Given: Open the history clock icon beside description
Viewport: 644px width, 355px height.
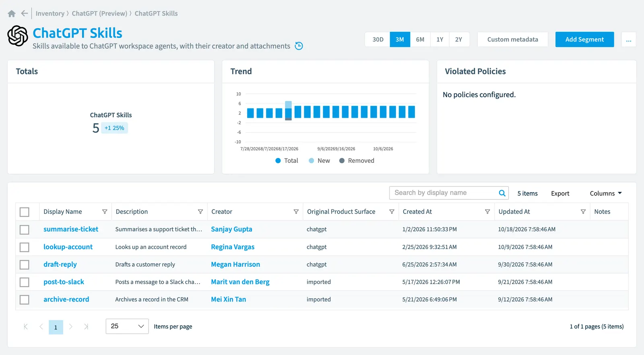Looking at the screenshot, I should pyautogui.click(x=299, y=46).
